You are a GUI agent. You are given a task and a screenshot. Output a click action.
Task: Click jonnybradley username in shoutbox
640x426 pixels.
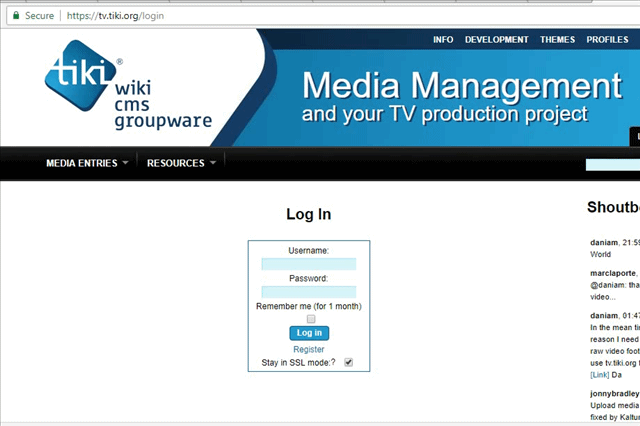pyautogui.click(x=615, y=393)
